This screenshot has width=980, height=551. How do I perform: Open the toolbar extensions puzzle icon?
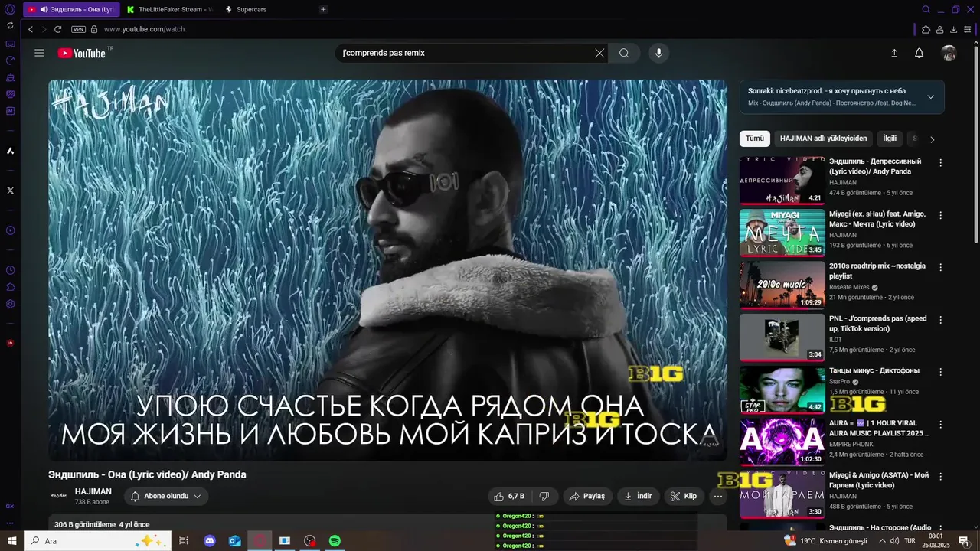926,29
